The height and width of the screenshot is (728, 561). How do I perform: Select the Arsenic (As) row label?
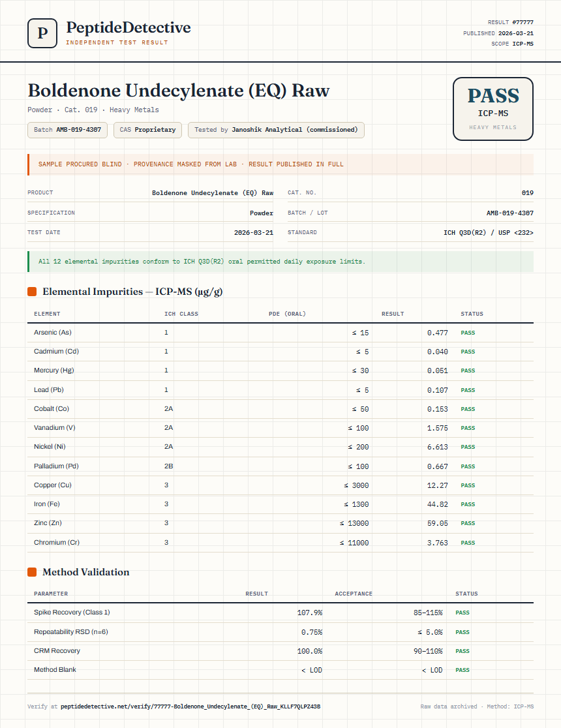click(52, 333)
